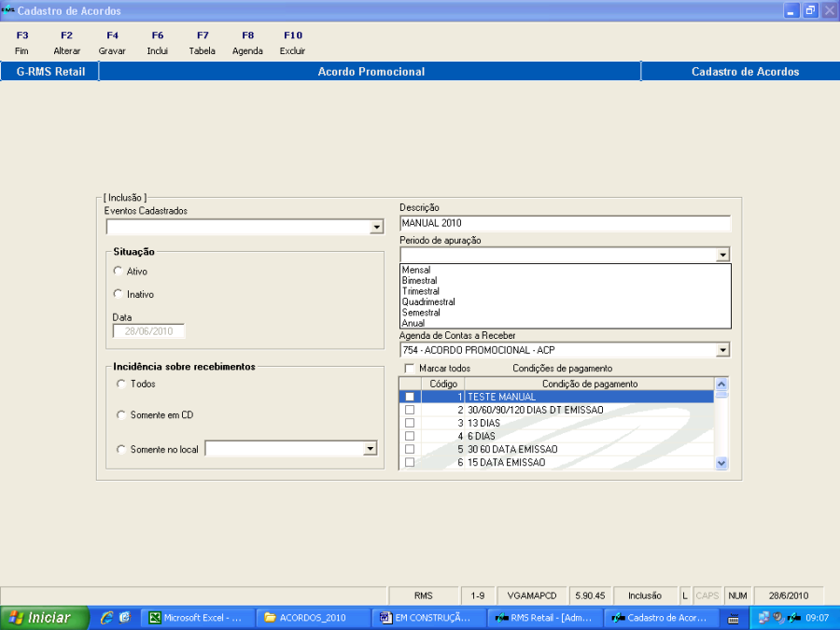Select the 13 DIAS row text
Screen dimensions: 840x630
point(483,423)
